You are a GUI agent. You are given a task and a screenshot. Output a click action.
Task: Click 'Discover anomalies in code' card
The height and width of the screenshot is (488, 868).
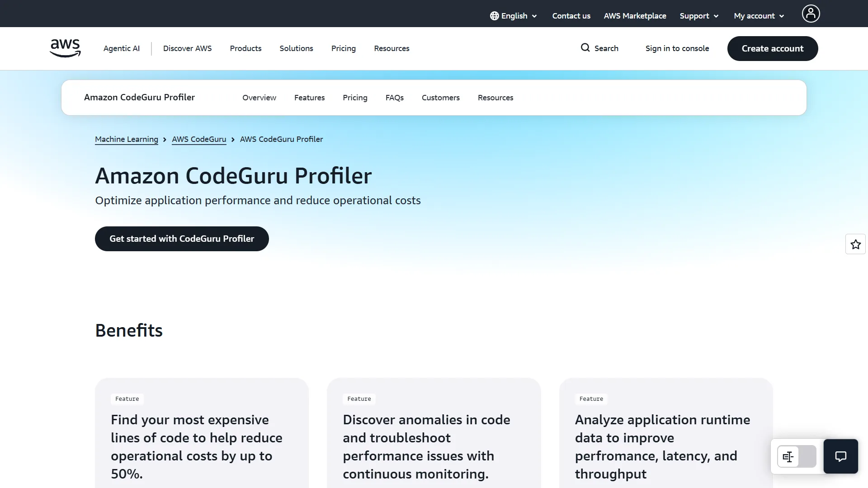434,433
